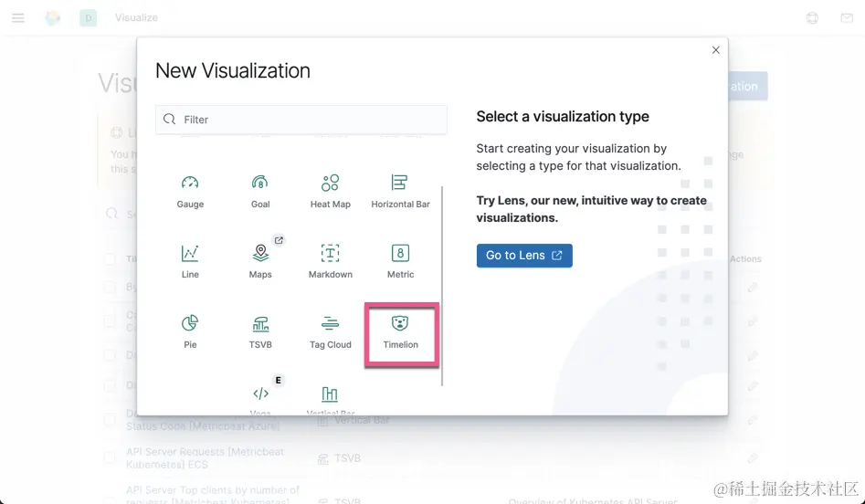The image size is (865, 504).
Task: Select the Vega code visualization icon
Action: [x=260, y=394]
